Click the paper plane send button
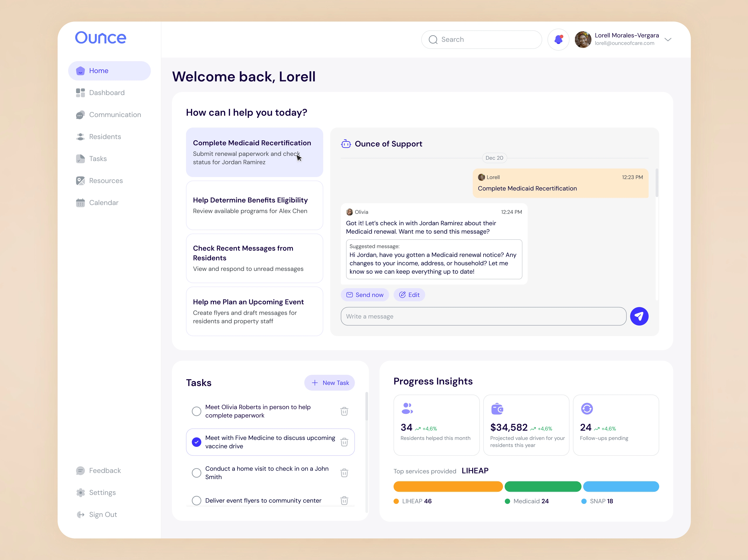The height and width of the screenshot is (560, 748). [639, 316]
